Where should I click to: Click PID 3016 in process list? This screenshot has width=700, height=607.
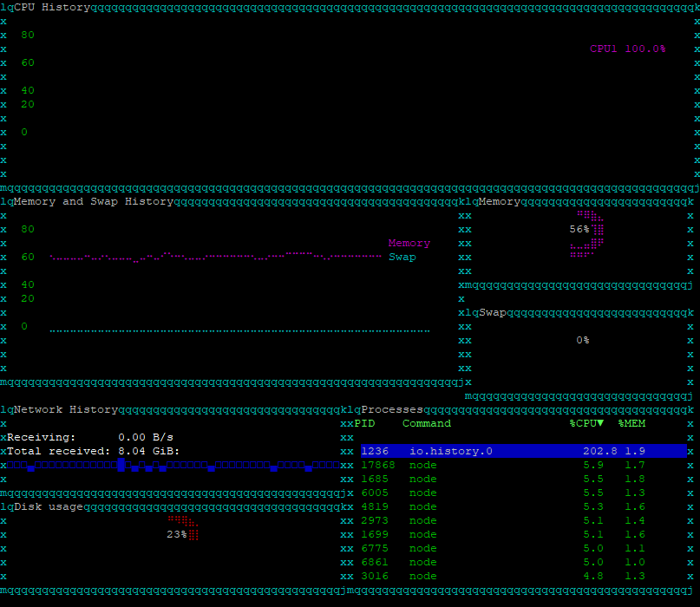375,576
